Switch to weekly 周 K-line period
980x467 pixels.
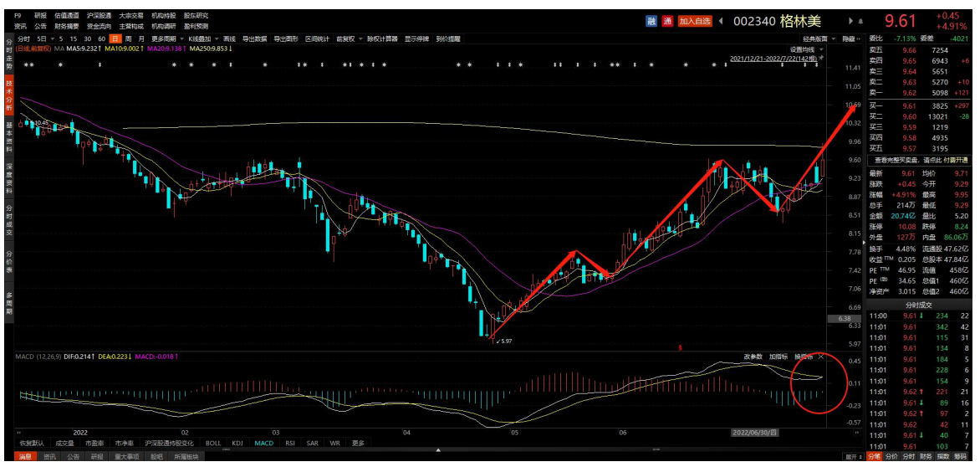point(128,38)
